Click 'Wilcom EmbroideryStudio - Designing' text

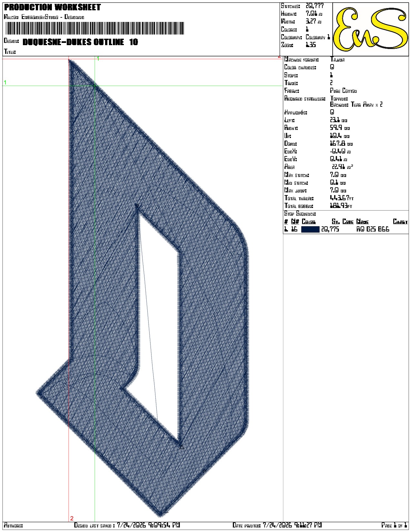(x=44, y=17)
